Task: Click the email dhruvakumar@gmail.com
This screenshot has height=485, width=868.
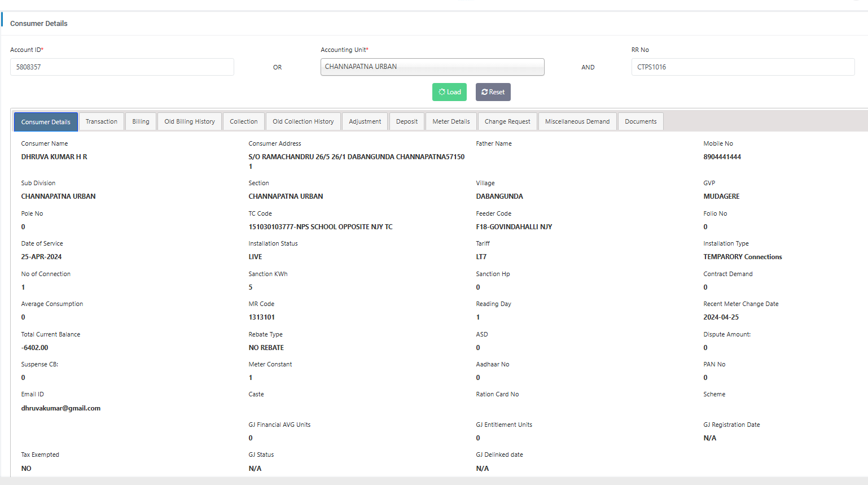Action: point(61,408)
